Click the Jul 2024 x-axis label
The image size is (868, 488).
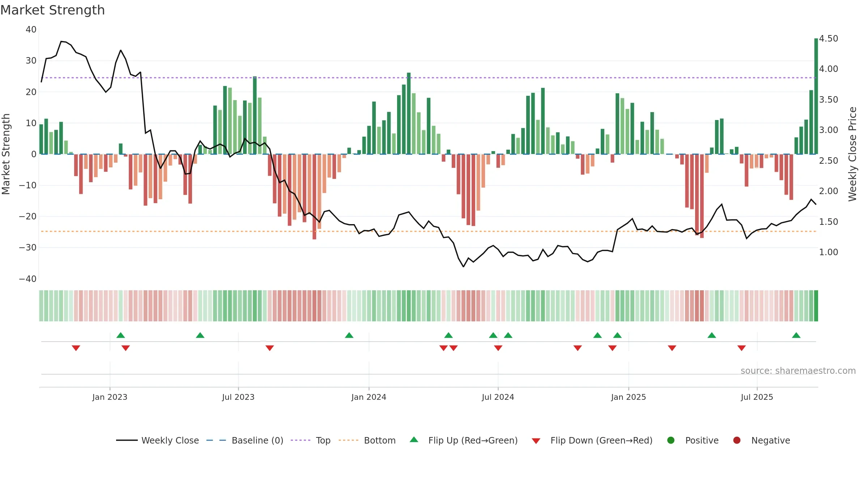click(498, 397)
